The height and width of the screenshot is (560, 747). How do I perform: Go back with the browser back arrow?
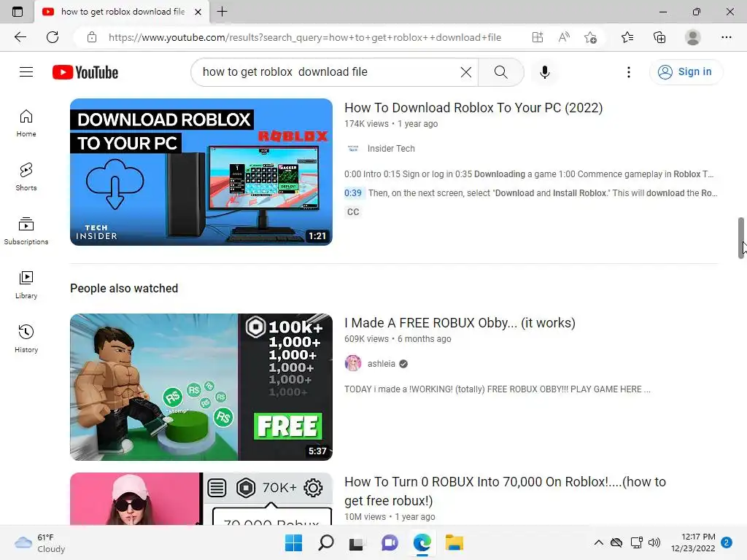tap(20, 37)
